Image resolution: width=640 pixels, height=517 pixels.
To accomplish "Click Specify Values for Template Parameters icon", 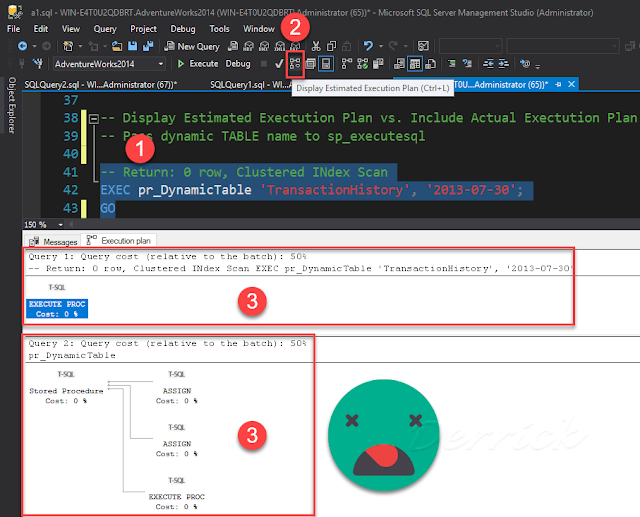I will pos(525,64).
